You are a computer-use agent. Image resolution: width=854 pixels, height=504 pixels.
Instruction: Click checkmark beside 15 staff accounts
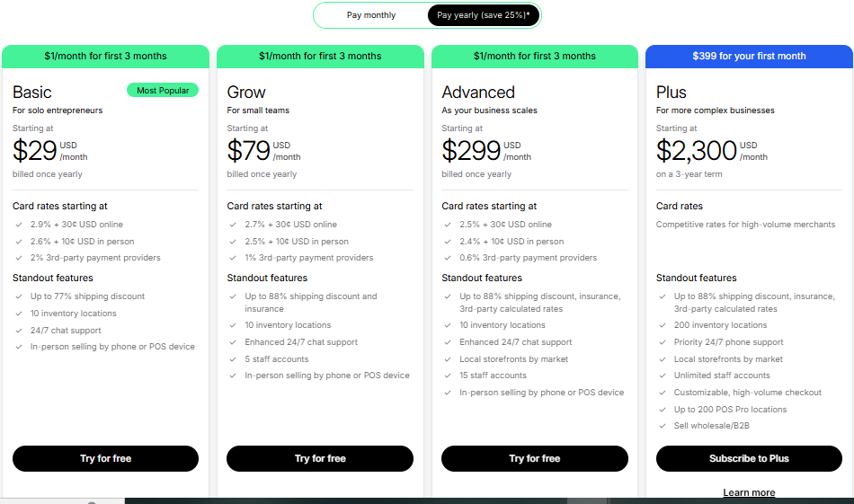coord(448,376)
